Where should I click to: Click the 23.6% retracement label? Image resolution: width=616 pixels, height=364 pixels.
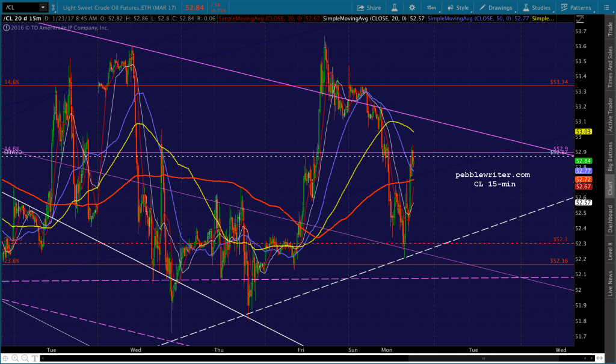[12, 261]
